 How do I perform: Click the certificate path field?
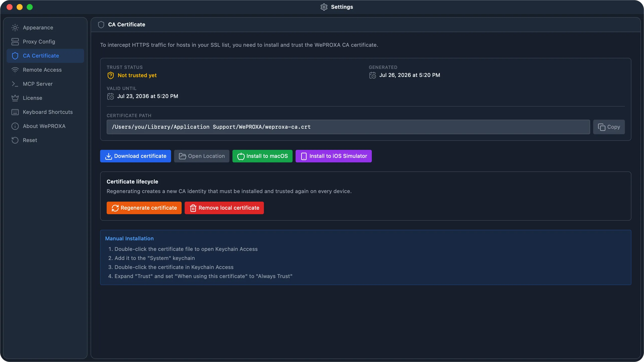(x=348, y=127)
